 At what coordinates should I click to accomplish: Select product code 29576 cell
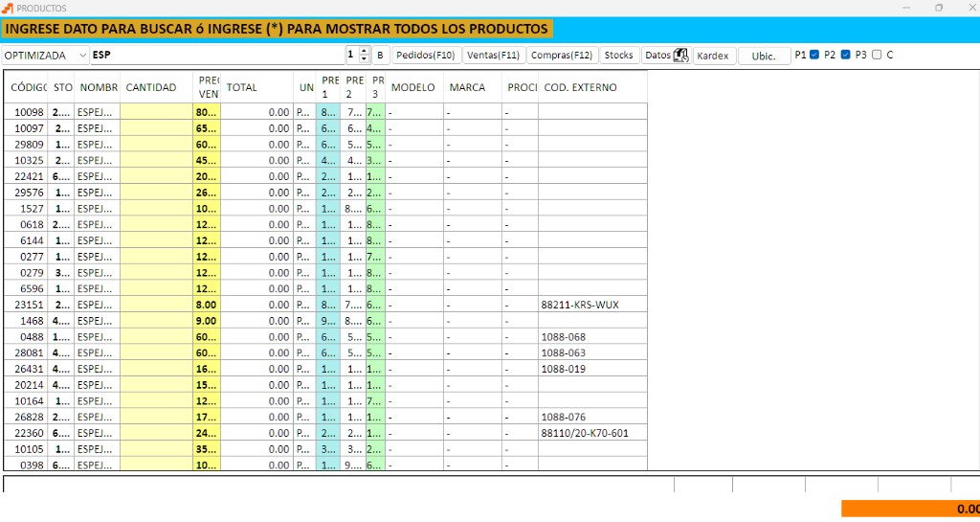[26, 193]
